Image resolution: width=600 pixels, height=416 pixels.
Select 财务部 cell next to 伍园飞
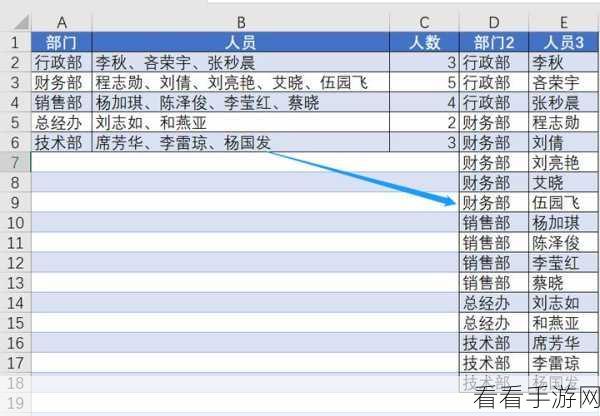[x=494, y=202]
